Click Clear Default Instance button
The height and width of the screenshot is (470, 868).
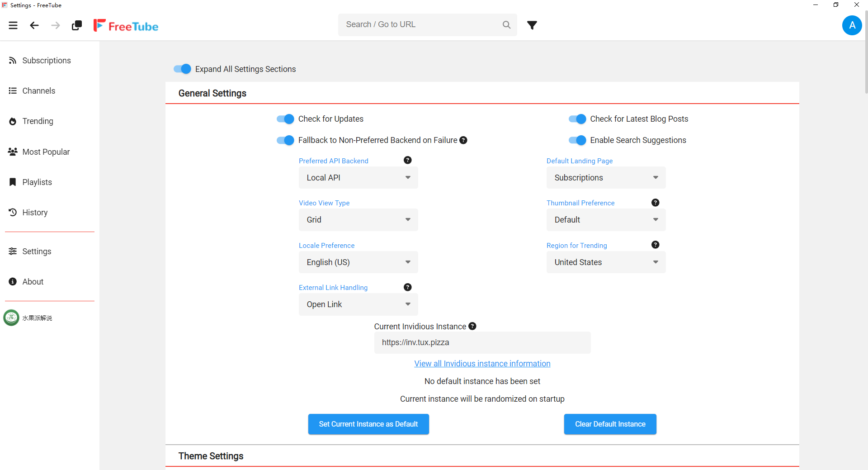coord(610,424)
